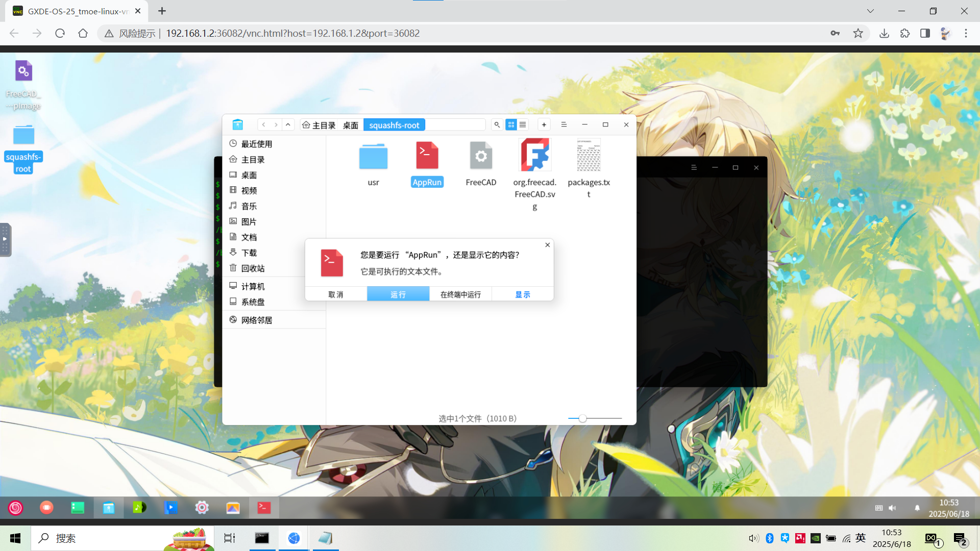Image resolution: width=980 pixels, height=551 pixels.
Task: Open Windows Start menu
Action: click(15, 538)
